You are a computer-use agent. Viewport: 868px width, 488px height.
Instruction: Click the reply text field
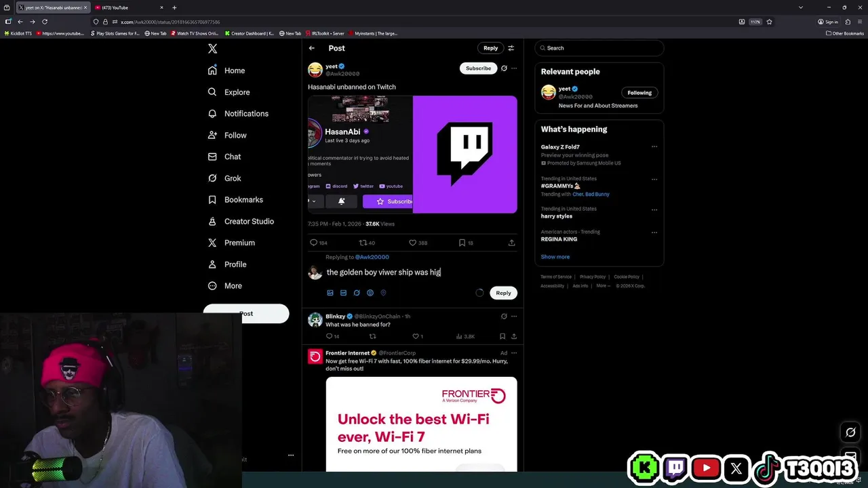(420, 272)
